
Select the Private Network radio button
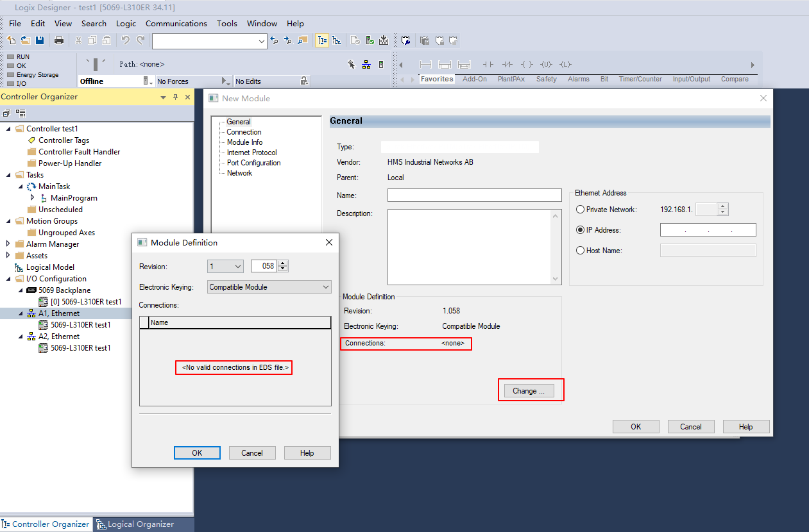[581, 210]
